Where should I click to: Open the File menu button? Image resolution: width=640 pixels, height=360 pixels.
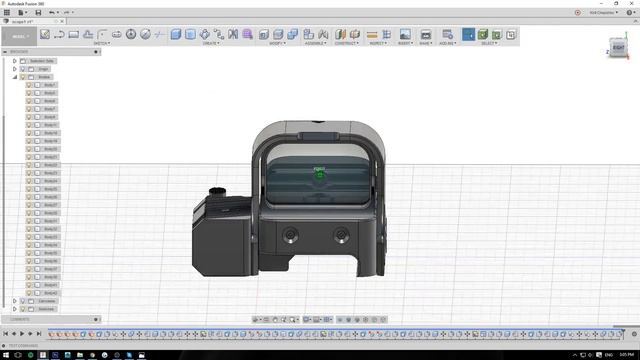click(22, 13)
